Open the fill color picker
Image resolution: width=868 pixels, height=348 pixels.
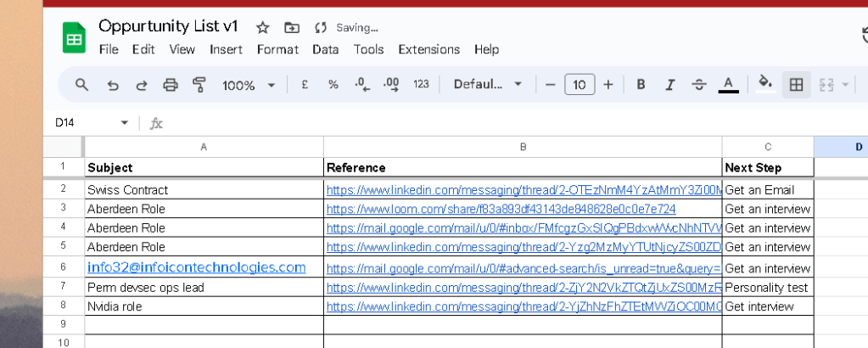pyautogui.click(x=765, y=84)
